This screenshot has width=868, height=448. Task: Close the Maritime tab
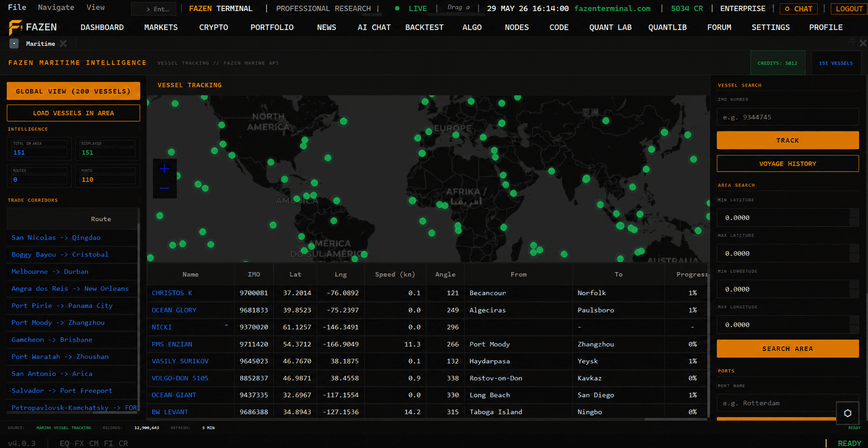pyautogui.click(x=63, y=44)
